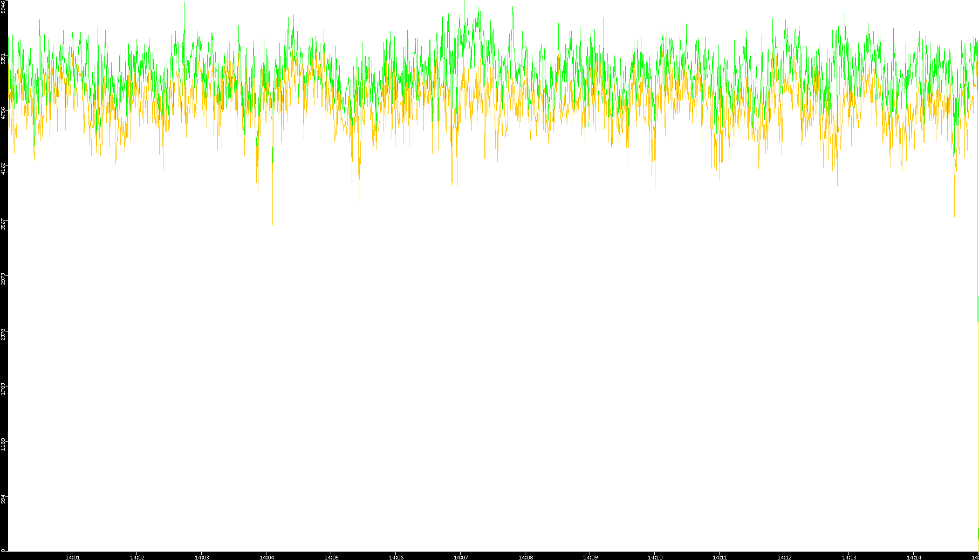This screenshot has height=560, width=979.
Task: Select the 14:13 time marker
Action: point(849,557)
